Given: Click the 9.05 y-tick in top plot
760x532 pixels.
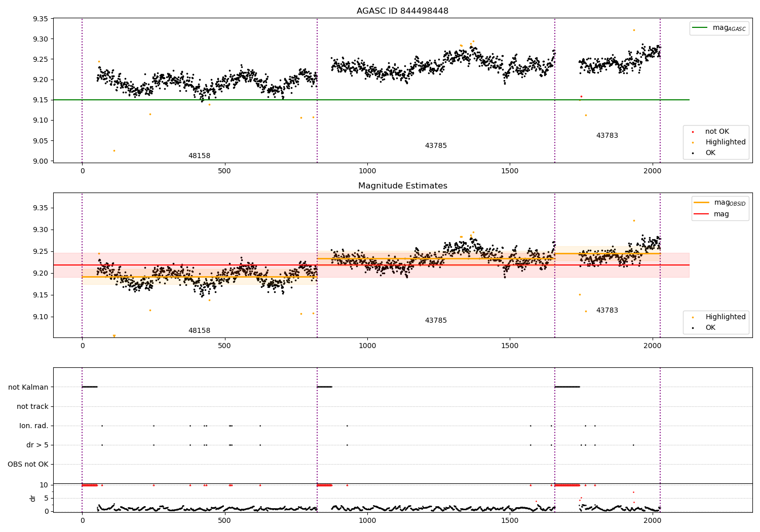Looking at the screenshot, I should click(x=40, y=141).
